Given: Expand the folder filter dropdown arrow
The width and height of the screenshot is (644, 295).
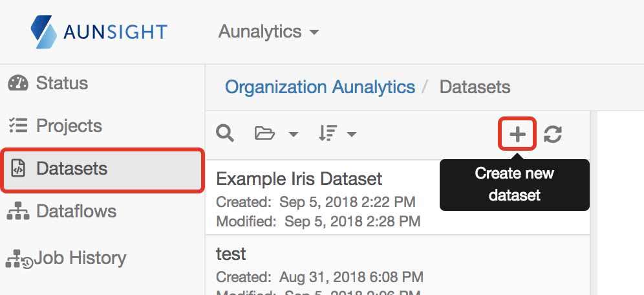Looking at the screenshot, I should click(294, 135).
